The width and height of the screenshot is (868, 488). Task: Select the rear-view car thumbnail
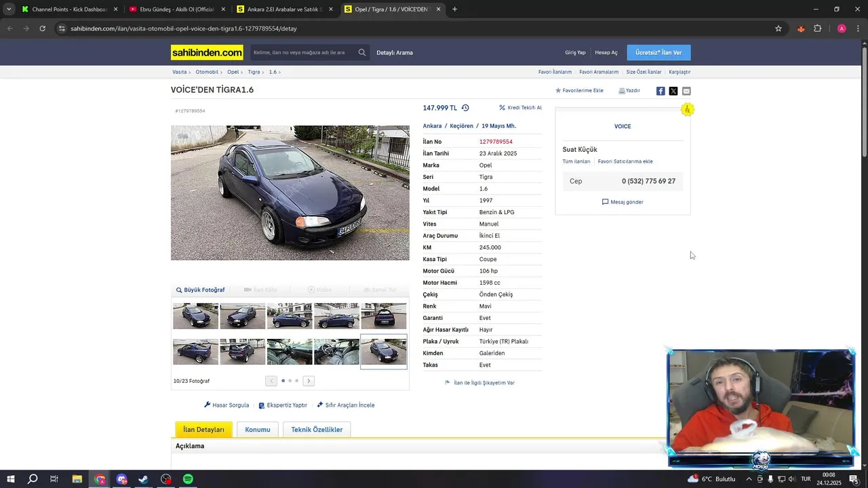coord(383,316)
